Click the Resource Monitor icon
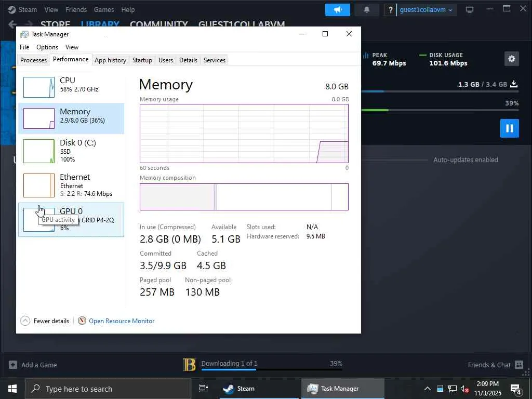532x399 pixels. (x=82, y=321)
